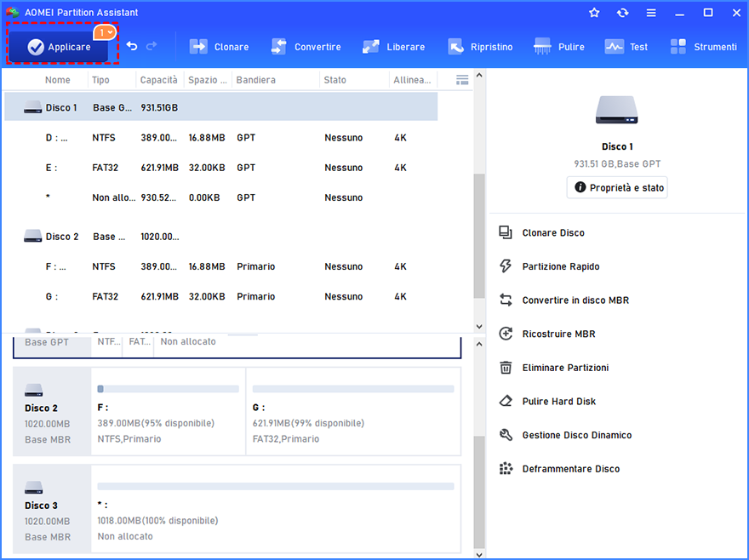The image size is (749, 560).
Task: Redo the operation
Action: point(152,46)
